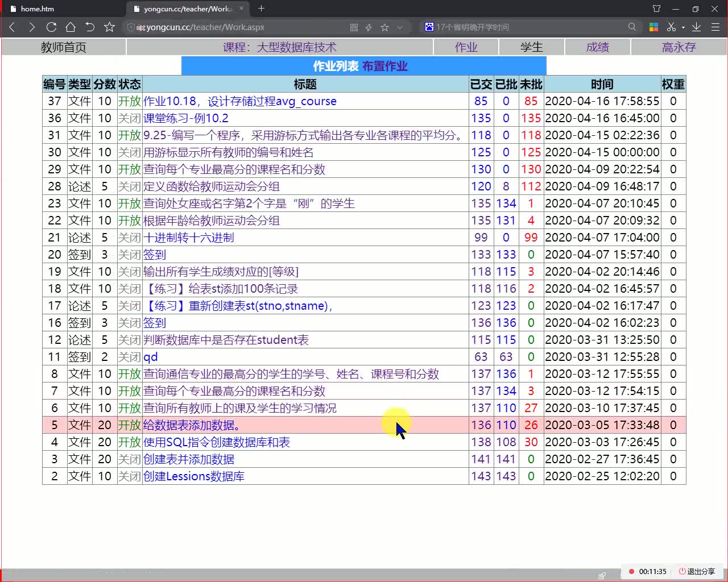
Task: Click the skin shirt icon in title bar
Action: pos(656,9)
